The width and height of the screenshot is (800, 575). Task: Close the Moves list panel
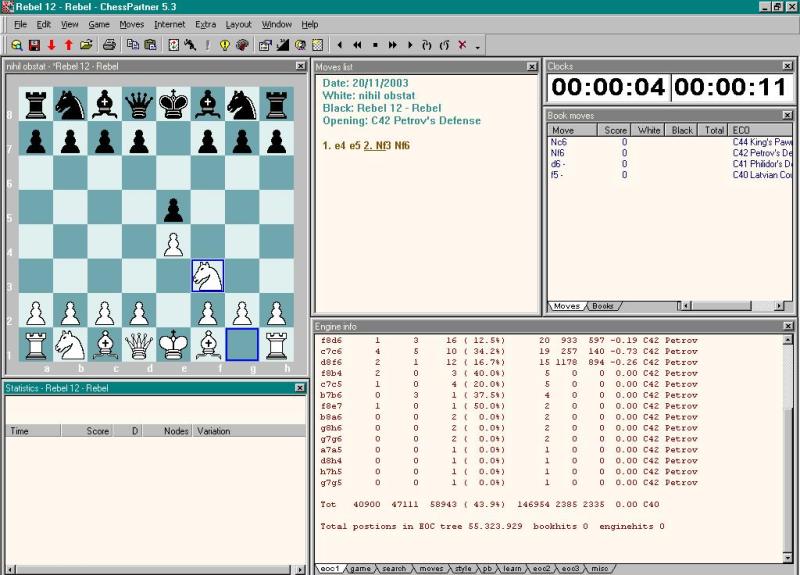533,66
